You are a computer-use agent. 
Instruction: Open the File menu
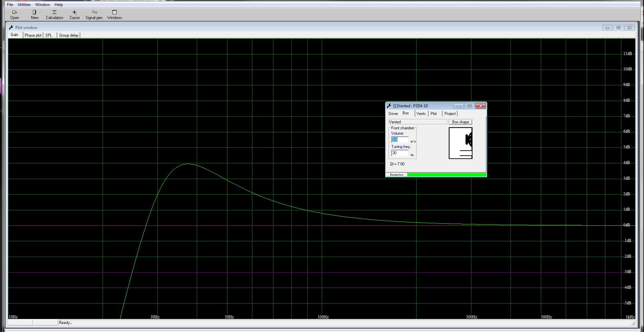[10, 5]
